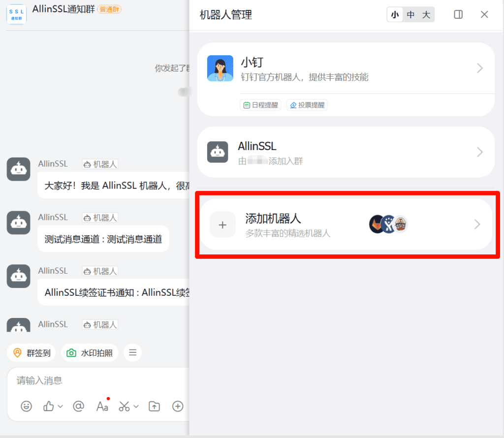
Task: Open the 小钉 robot details chevron
Action: pos(480,68)
